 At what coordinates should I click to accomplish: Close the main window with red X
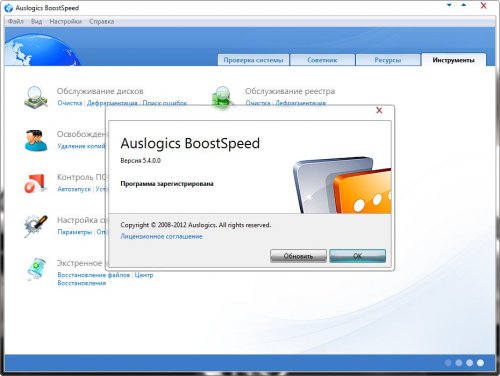[483, 5]
